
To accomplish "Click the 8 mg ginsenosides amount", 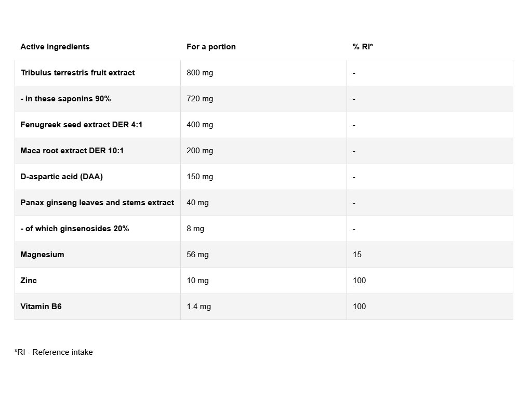I will point(195,229).
